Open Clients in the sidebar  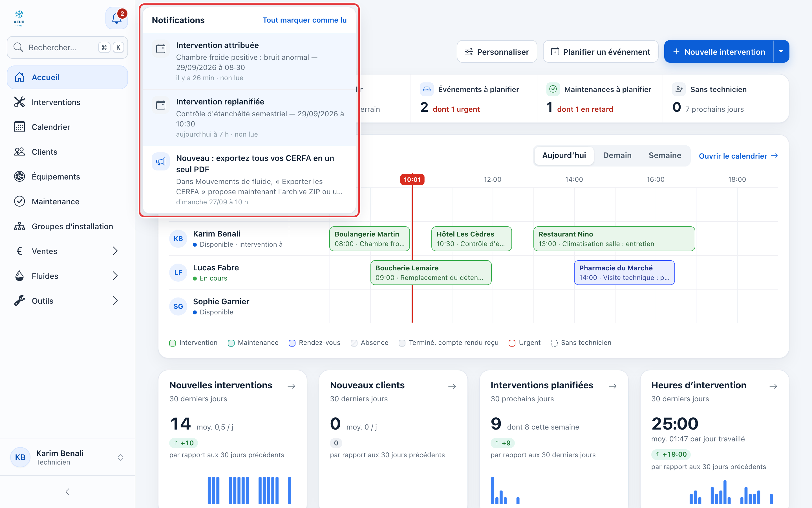(x=67, y=152)
